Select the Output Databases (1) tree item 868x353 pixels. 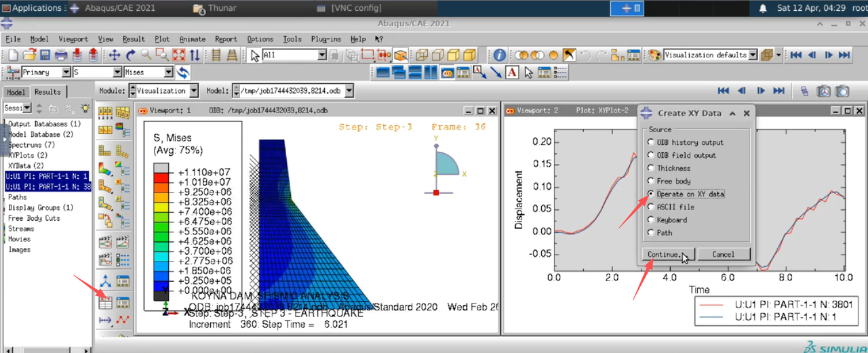pyautogui.click(x=44, y=124)
